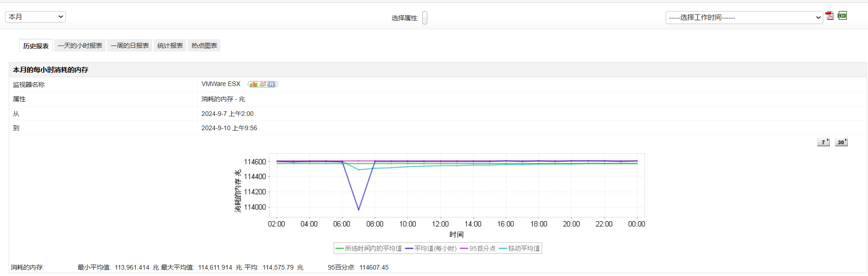The width and height of the screenshot is (868, 276).
Task: Click the 平均值(每小时) legend entry
Action: click(x=431, y=248)
